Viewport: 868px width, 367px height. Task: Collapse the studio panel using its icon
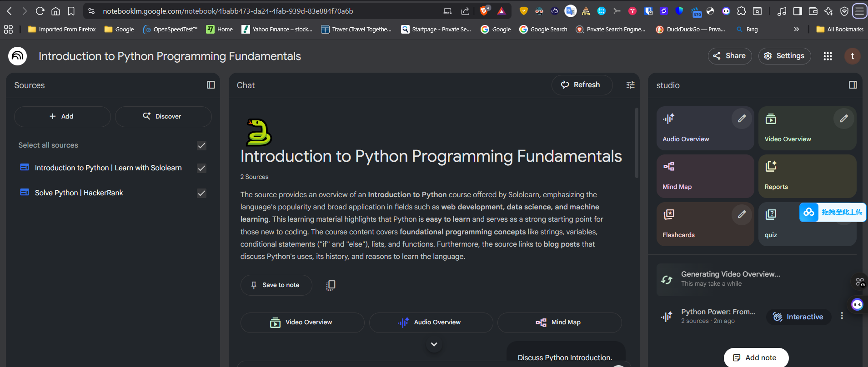(853, 85)
